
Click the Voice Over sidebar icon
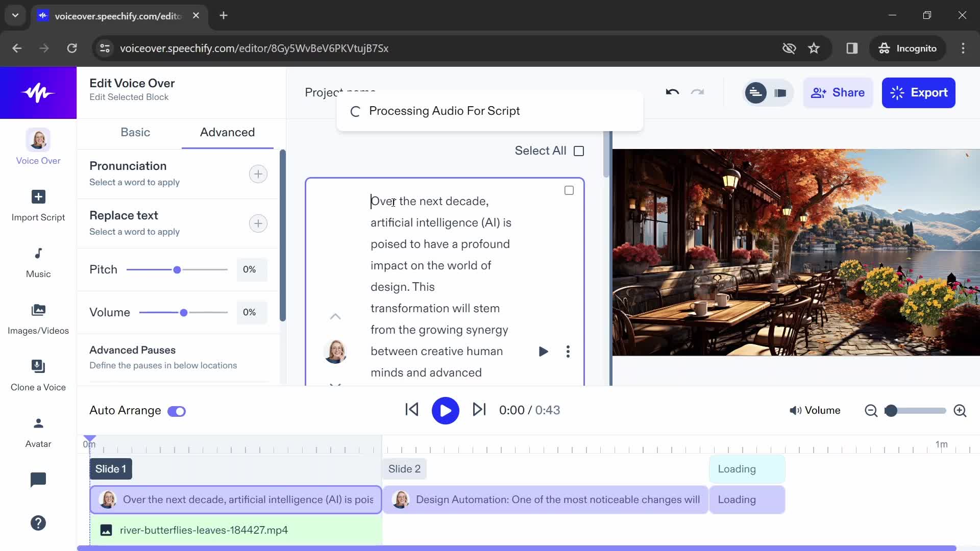pos(38,147)
